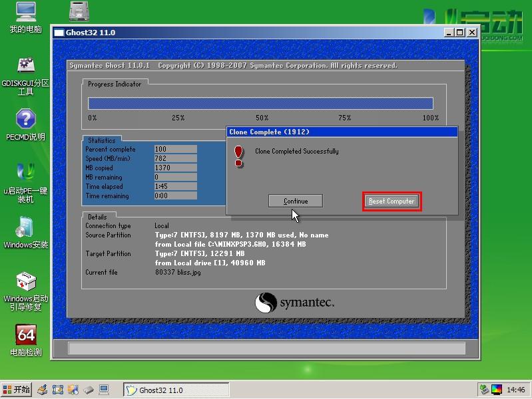Image resolution: width=532 pixels, height=399 pixels.
Task: Open the 我的电脑 desktop icon
Action: tap(25, 13)
